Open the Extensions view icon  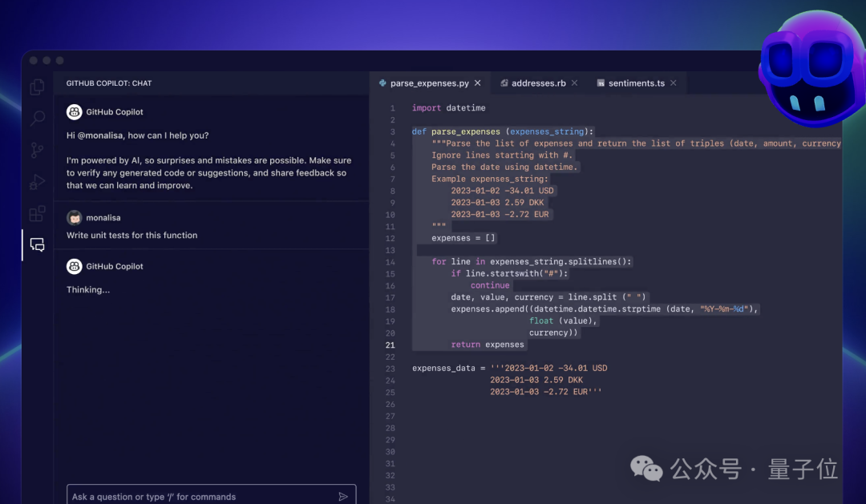click(38, 214)
